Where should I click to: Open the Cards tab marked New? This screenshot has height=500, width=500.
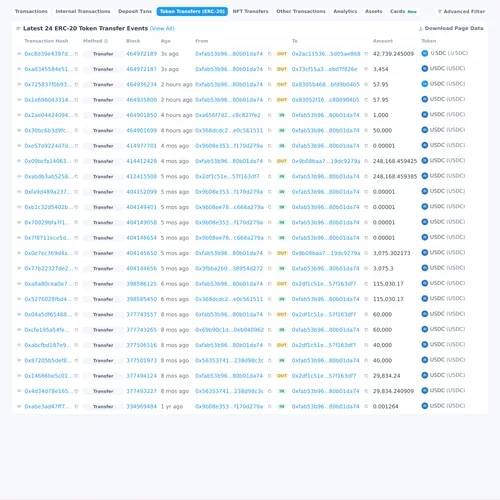coord(403,11)
